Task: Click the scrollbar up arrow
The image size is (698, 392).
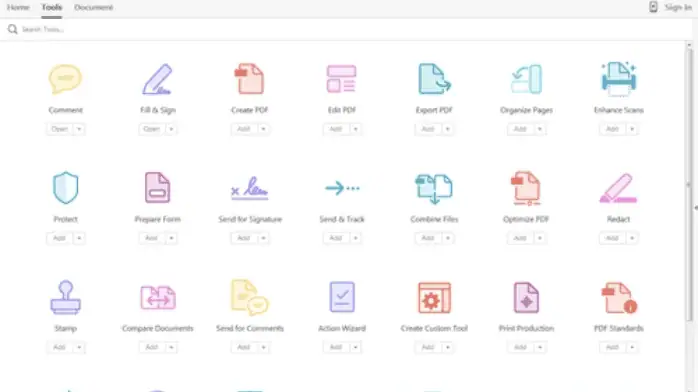Action: click(689, 45)
